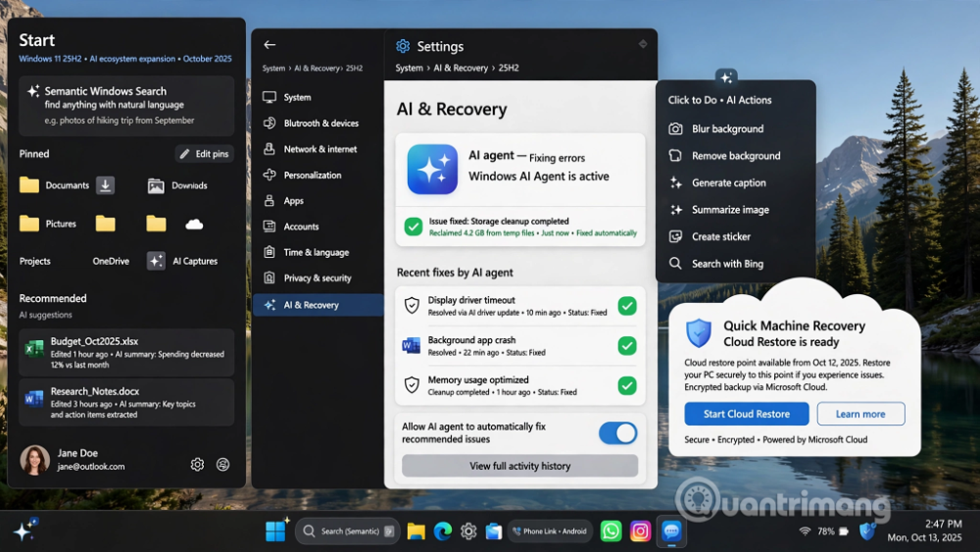Open recommended Research_Notes.docx file
Viewport: 980px width, 552px height.
pyautogui.click(x=126, y=402)
